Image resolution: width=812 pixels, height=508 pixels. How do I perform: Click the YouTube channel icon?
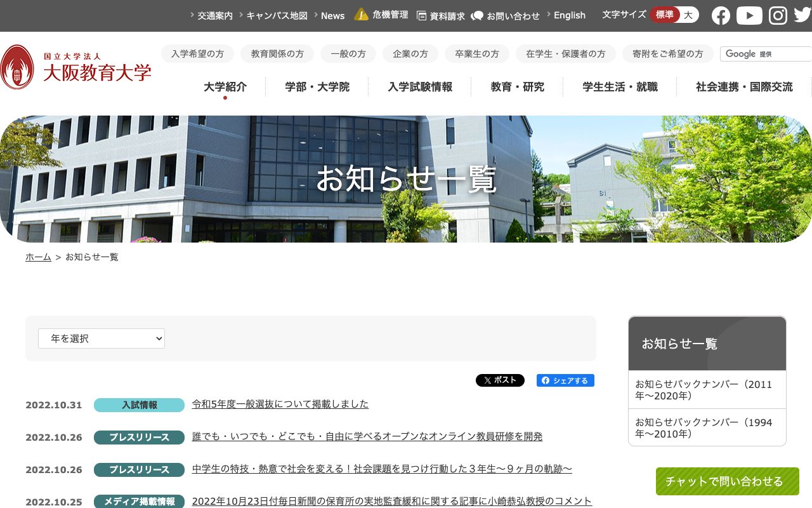point(749,15)
